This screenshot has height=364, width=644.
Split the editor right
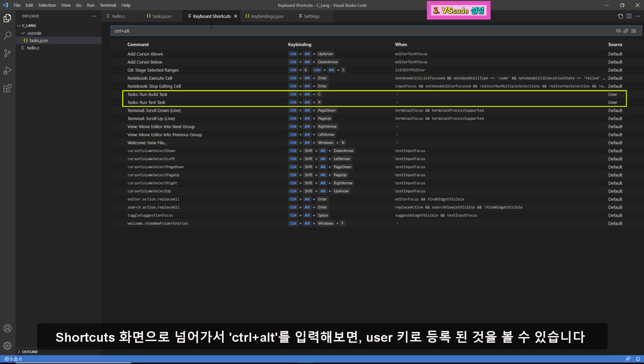[629, 16]
